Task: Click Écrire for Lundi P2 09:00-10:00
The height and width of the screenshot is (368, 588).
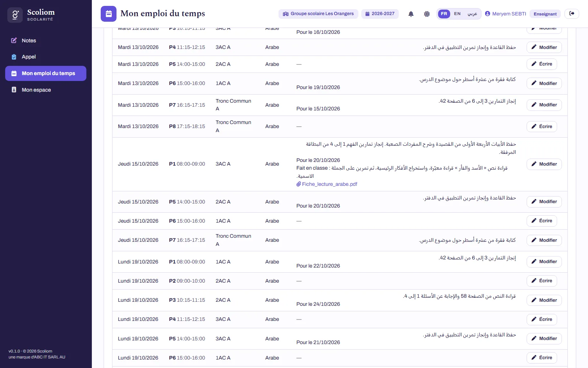Action: pos(542,281)
